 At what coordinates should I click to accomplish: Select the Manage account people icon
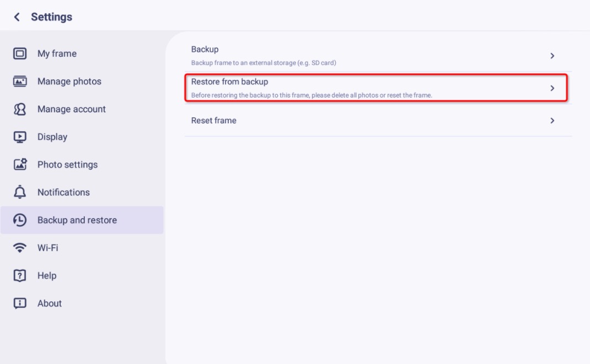[20, 109]
